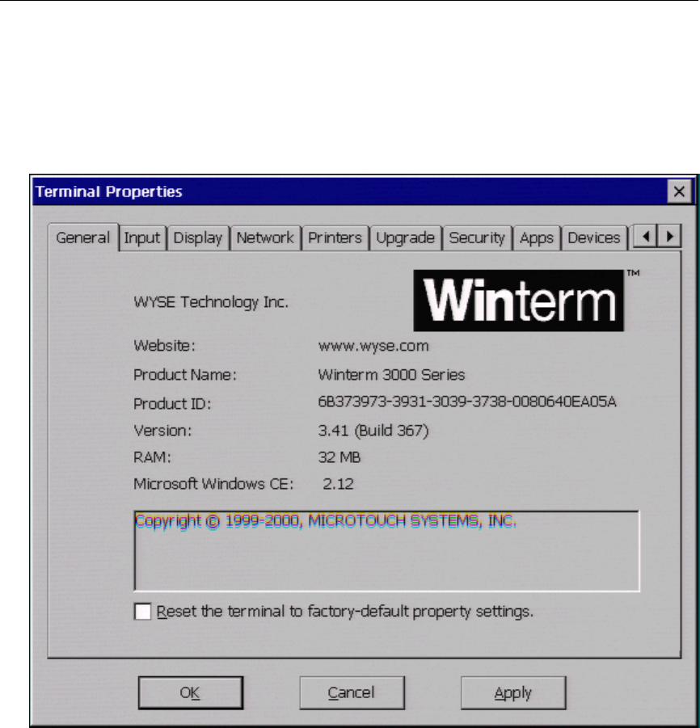
Task: Dismiss dialog with Cancel button
Action: click(x=352, y=692)
